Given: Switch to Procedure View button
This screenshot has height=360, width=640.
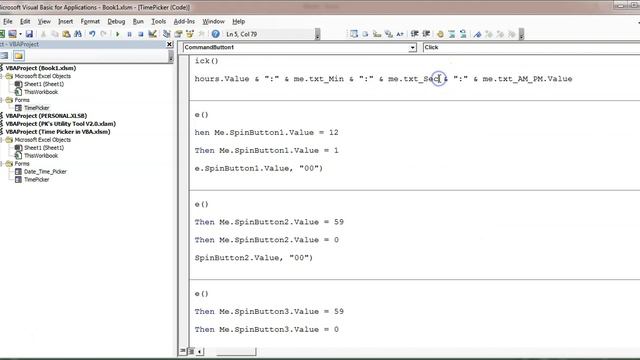Looking at the screenshot, I should coord(182,351).
